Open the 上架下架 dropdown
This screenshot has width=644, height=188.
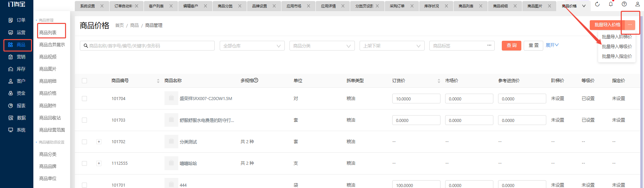392,46
